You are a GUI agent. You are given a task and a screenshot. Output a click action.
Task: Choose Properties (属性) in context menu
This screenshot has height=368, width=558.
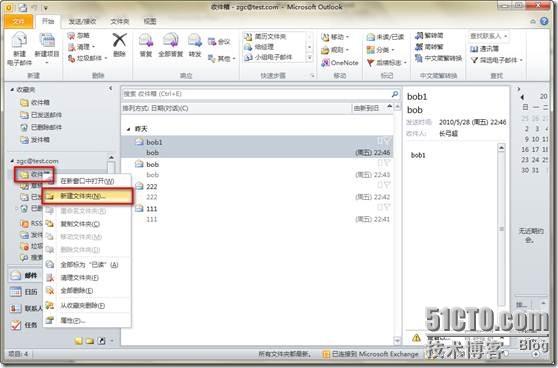click(x=87, y=321)
